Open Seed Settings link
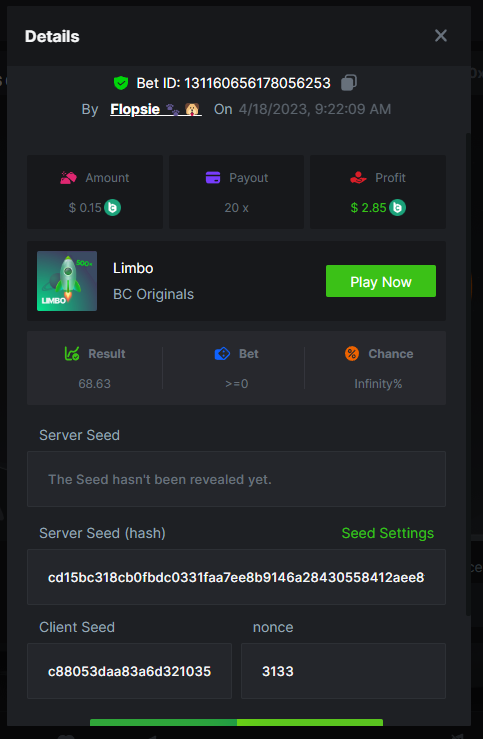The height and width of the screenshot is (739, 483). (387, 533)
